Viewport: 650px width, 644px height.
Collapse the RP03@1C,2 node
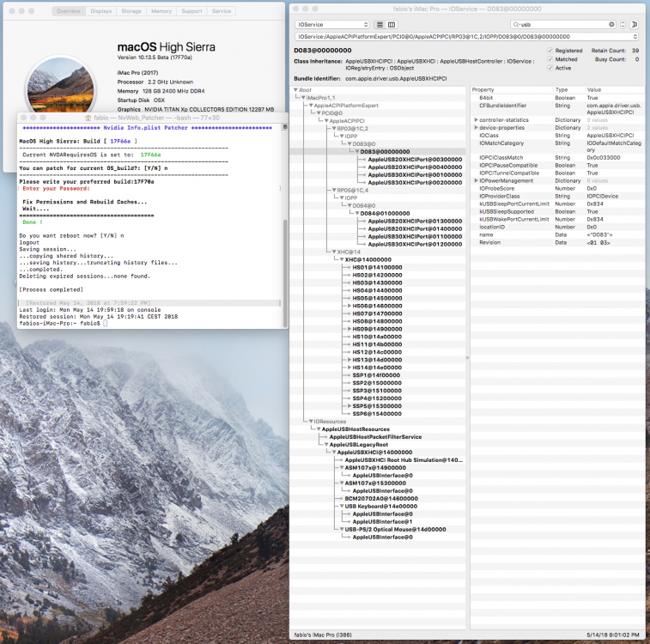pyautogui.click(x=334, y=129)
